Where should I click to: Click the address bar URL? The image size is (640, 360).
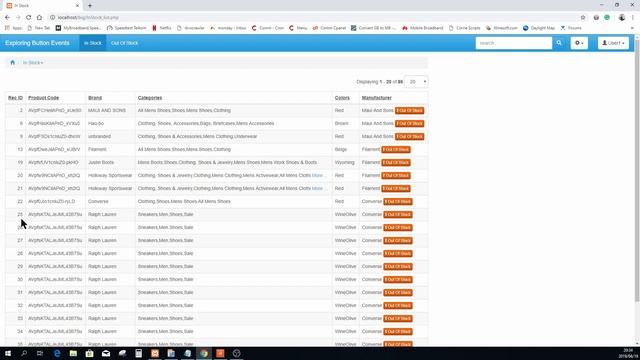(x=88, y=18)
